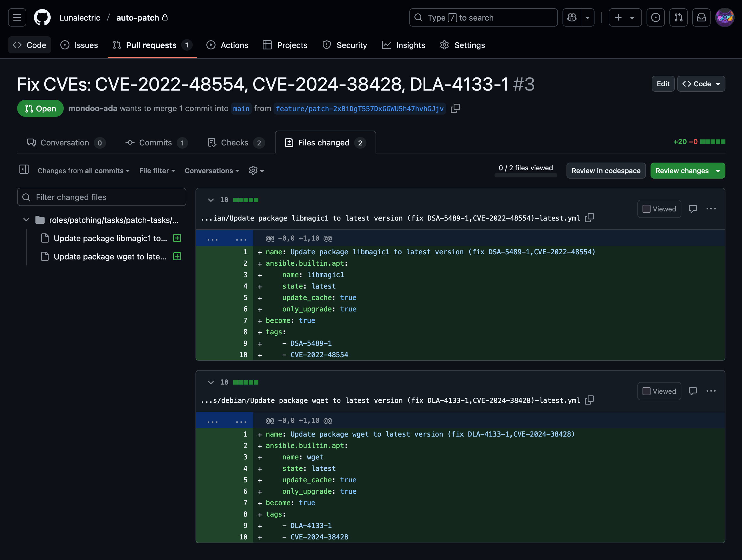Open the File filter dropdown
The width and height of the screenshot is (742, 560).
click(157, 171)
